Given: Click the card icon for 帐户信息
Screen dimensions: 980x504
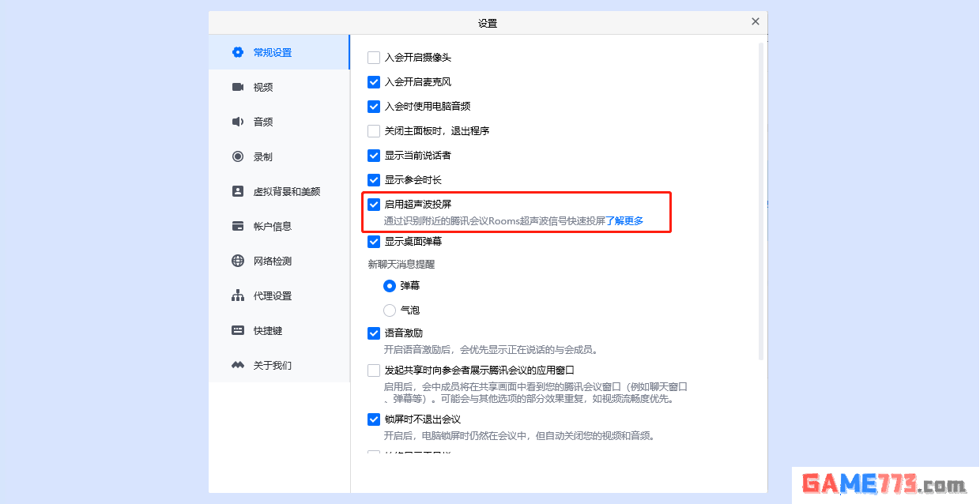Looking at the screenshot, I should click(237, 226).
